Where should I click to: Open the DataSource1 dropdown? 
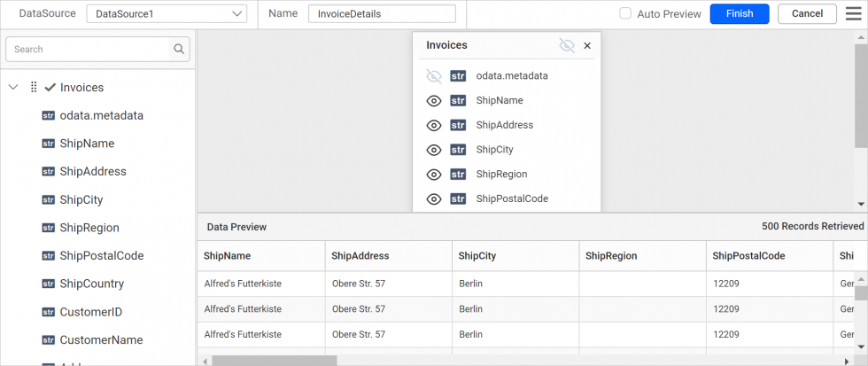click(x=167, y=14)
